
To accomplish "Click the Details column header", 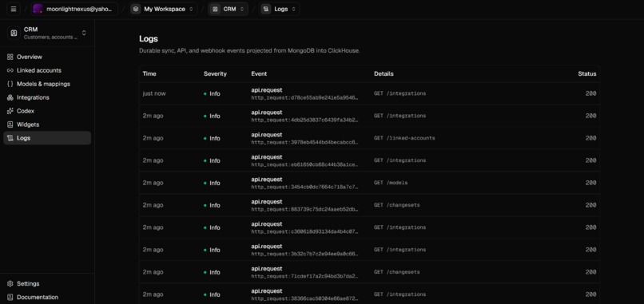I will pos(384,74).
